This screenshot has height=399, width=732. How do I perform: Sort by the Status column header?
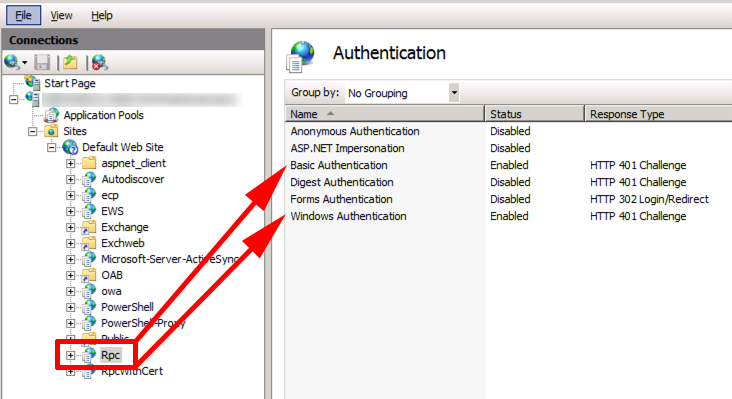[535, 114]
